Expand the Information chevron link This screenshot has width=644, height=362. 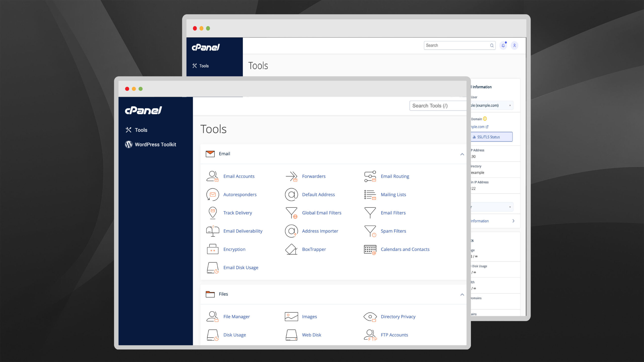click(x=513, y=221)
